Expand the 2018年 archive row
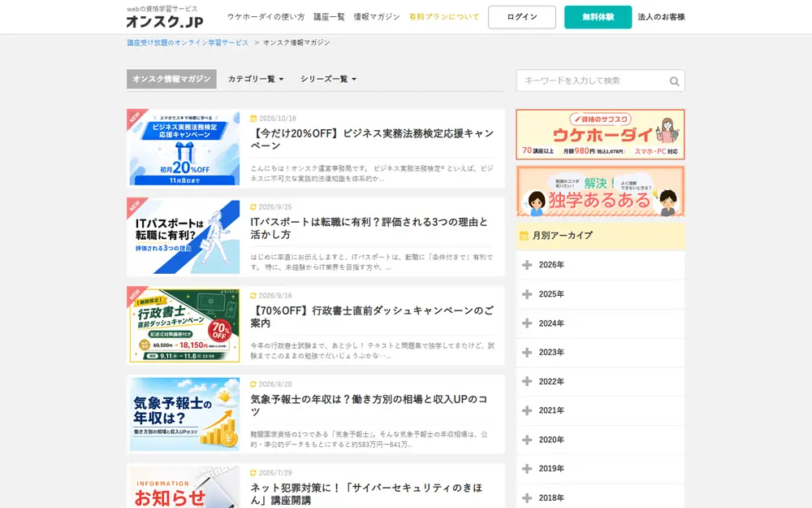 click(x=600, y=497)
